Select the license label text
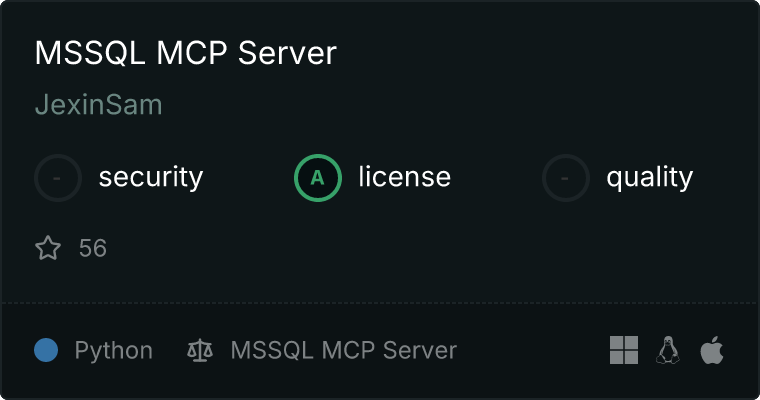This screenshot has height=400, width=760. pyautogui.click(x=405, y=176)
